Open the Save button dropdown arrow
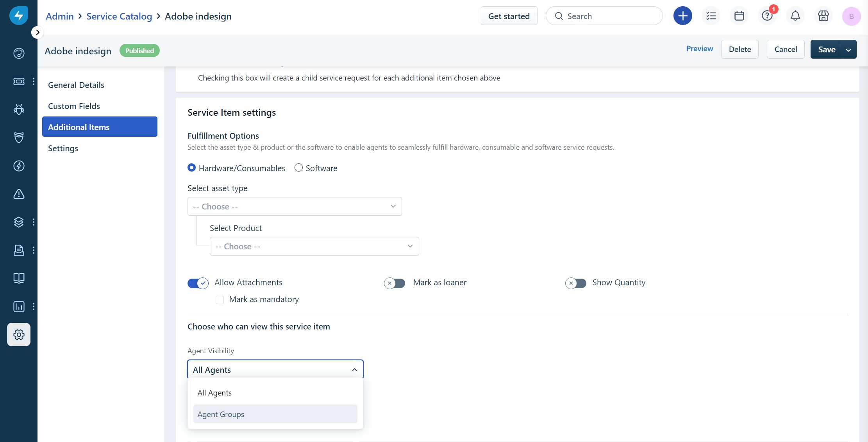The height and width of the screenshot is (442, 868). [x=848, y=50]
